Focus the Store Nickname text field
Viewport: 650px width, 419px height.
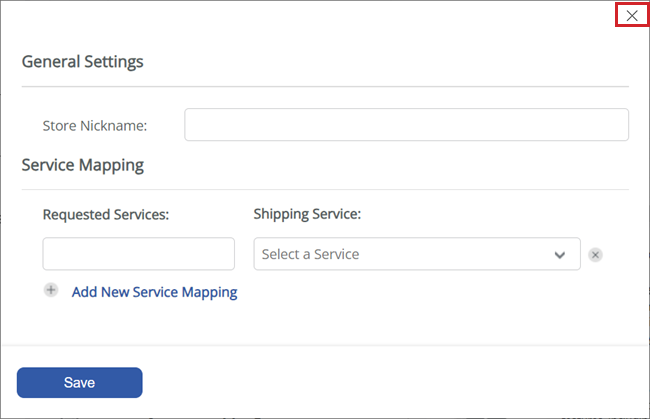point(406,125)
